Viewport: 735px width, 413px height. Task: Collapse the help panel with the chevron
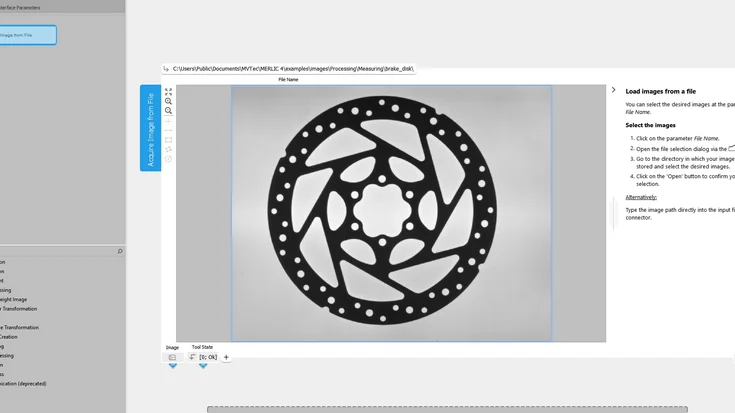click(614, 90)
